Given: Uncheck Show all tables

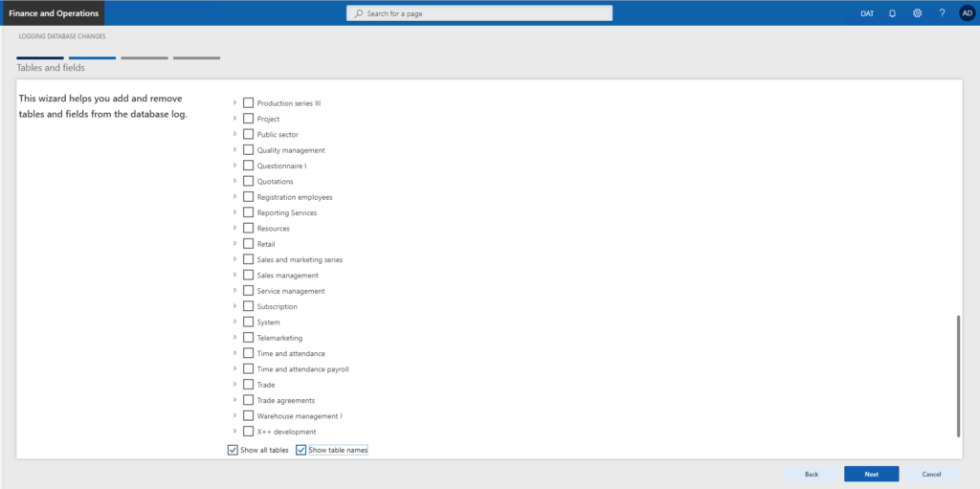Looking at the screenshot, I should [234, 450].
